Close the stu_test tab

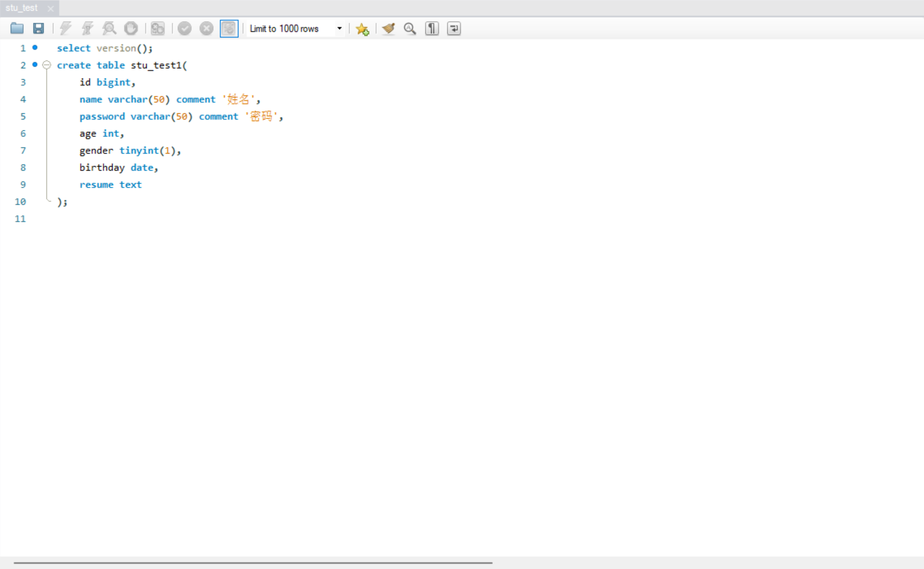tap(50, 9)
